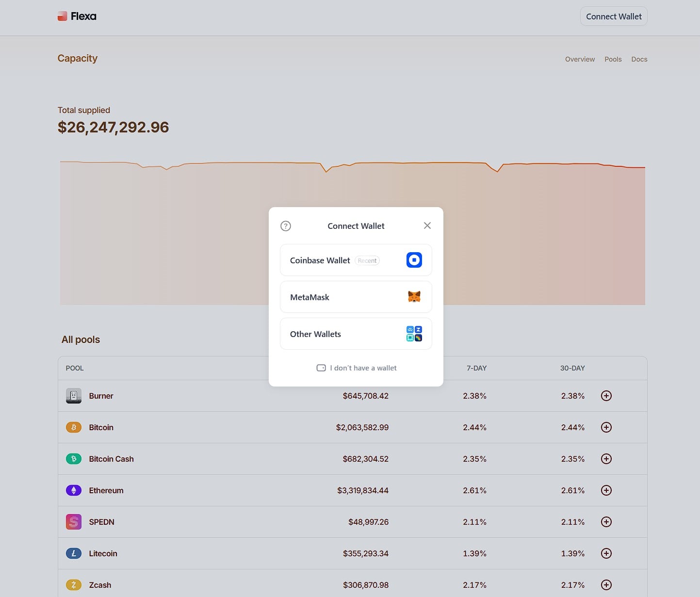Choose MetaMask as the wallet
Screen dimensions: 700x597
coord(356,297)
